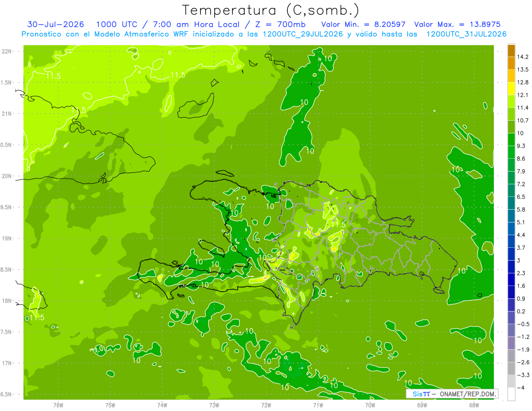Click the '-0.5' color scale value
This screenshot has width=532, height=411.
pyautogui.click(x=523, y=324)
